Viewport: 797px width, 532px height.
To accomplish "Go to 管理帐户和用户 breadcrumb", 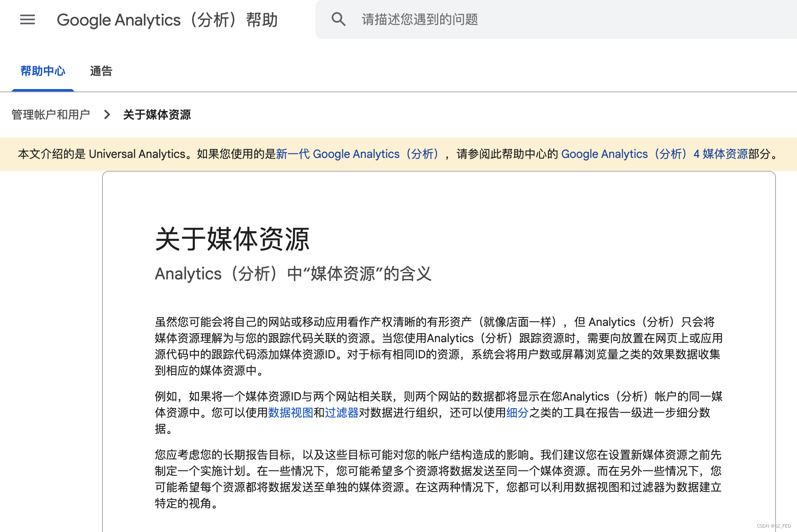I will click(51, 115).
